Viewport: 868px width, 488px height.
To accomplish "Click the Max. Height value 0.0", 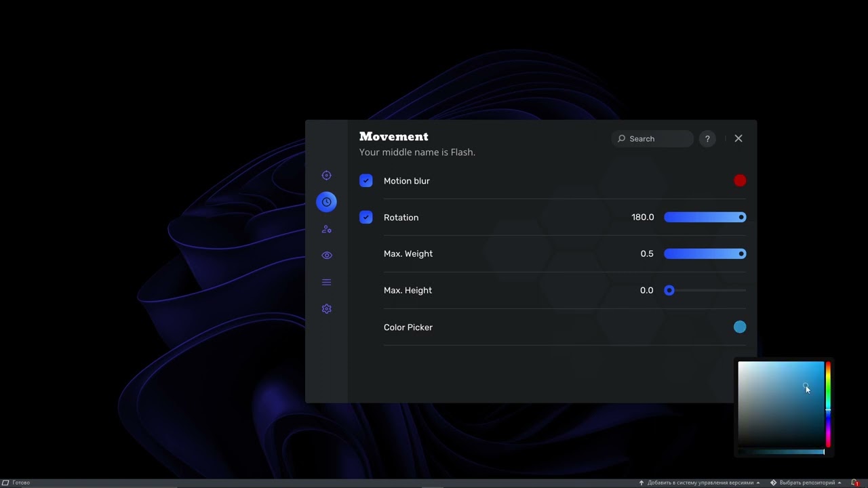I will (647, 291).
